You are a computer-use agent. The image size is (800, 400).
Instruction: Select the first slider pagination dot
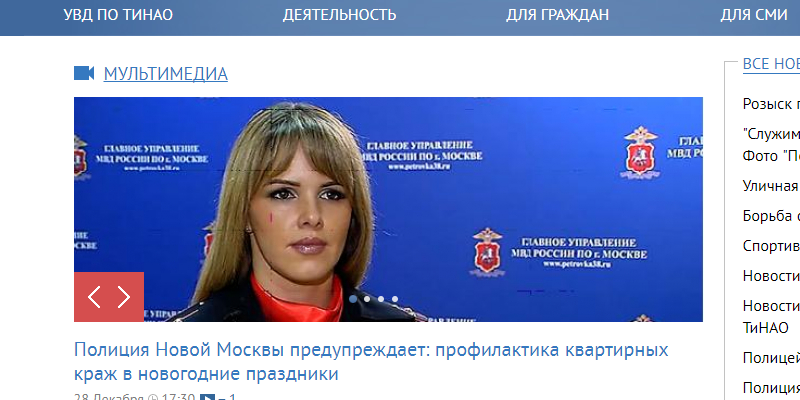pos(353,299)
